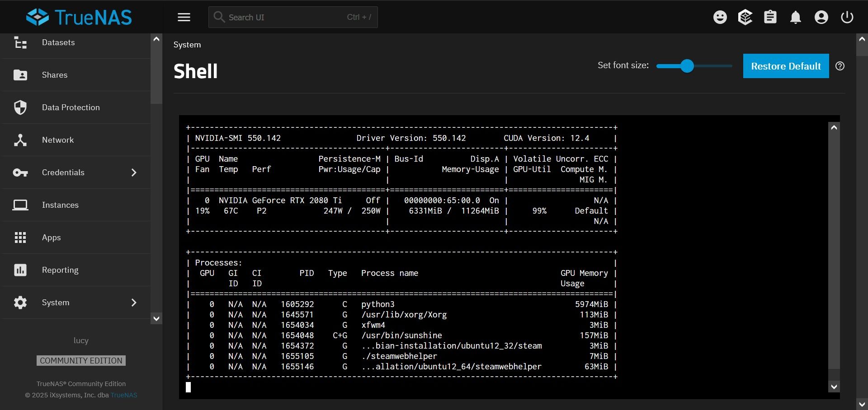Screen dimensions: 868x410
Task: Click sidebar scroll down arrow
Action: tap(156, 318)
